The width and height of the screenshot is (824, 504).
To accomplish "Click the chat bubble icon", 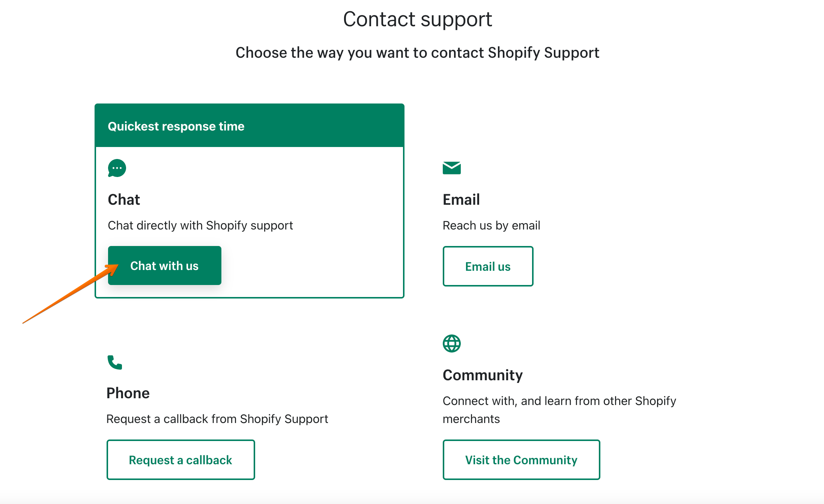I will click(117, 168).
